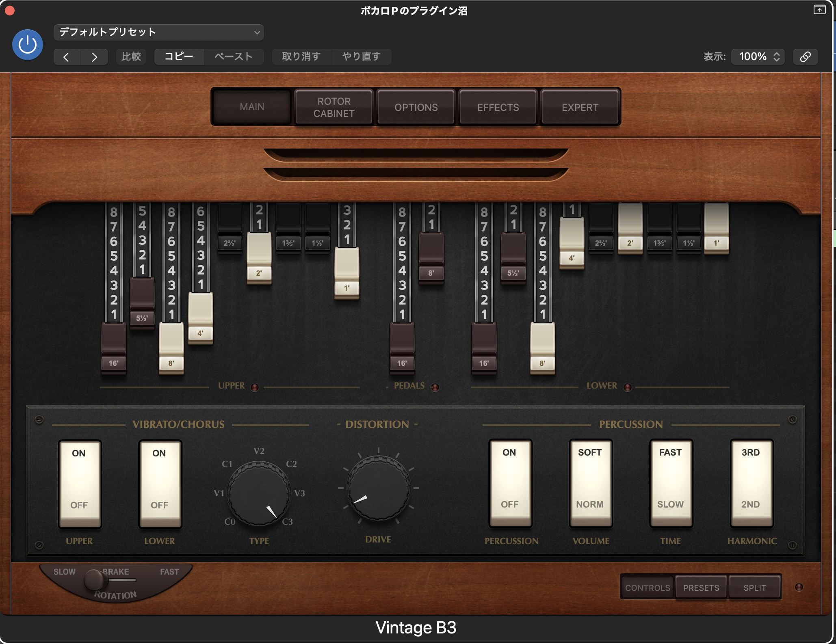Click the red LED beside SPLIT button
Screen dimensions: 836x644
click(799, 587)
